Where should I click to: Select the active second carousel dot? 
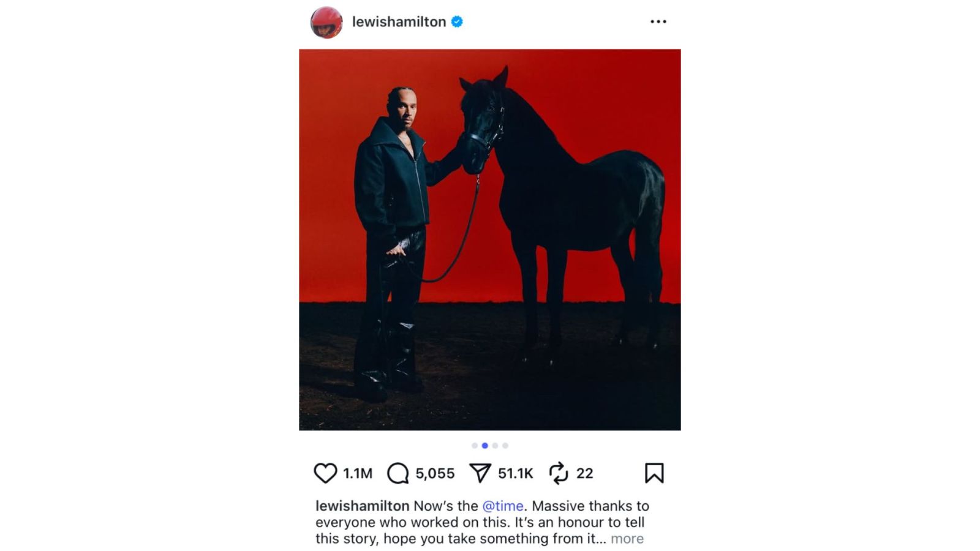point(485,446)
